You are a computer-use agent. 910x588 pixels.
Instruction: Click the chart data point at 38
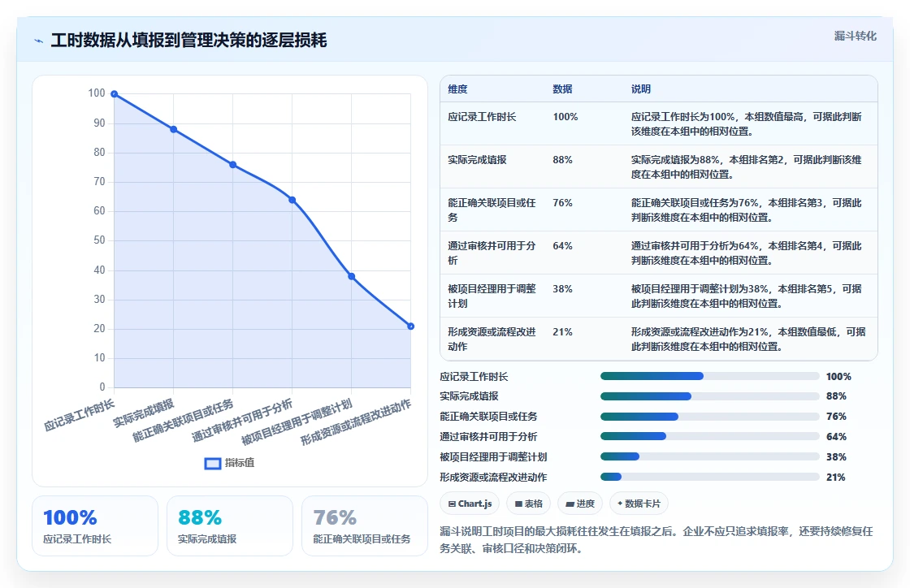tap(351, 277)
